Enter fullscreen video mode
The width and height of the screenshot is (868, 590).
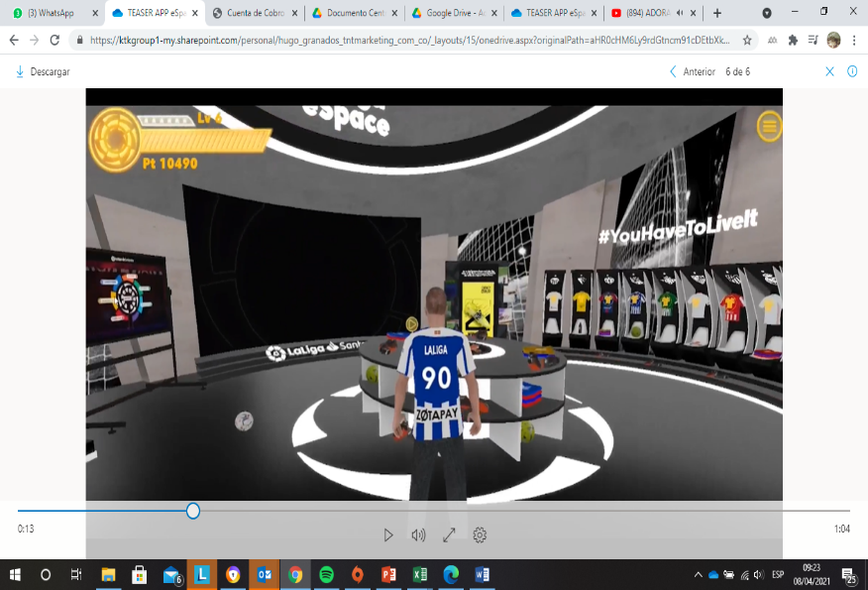[x=449, y=535]
